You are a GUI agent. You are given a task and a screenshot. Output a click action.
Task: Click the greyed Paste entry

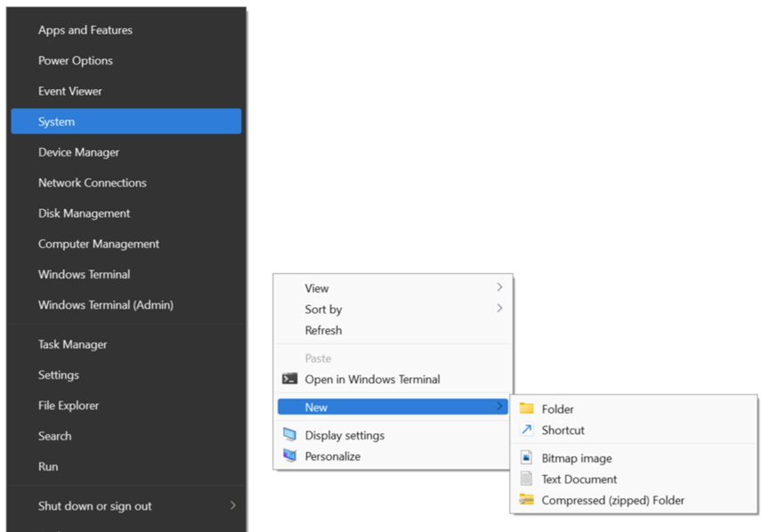[393, 359]
